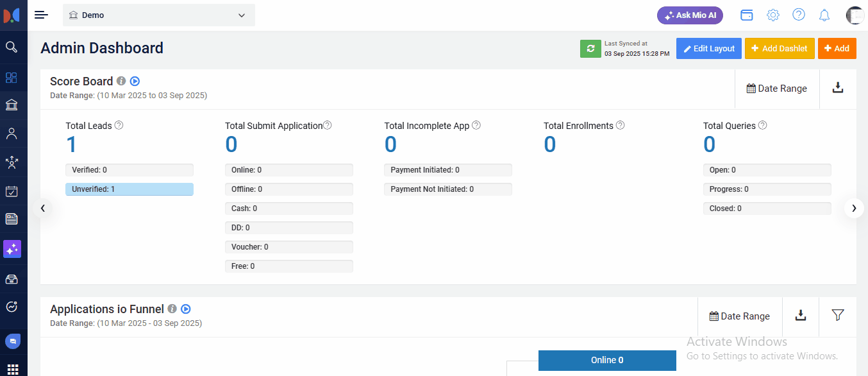This screenshot has height=376, width=868.
Task: Slide Score Board to next panel
Action: [853, 208]
